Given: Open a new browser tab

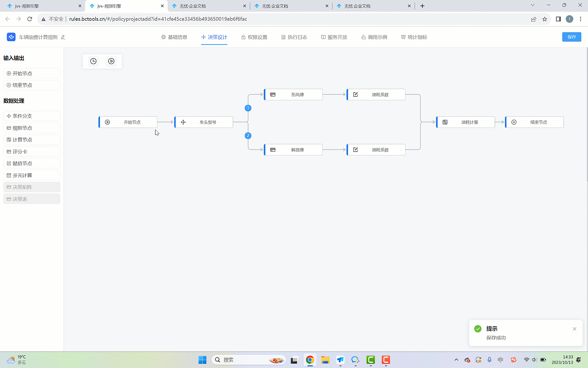Looking at the screenshot, I should [422, 6].
